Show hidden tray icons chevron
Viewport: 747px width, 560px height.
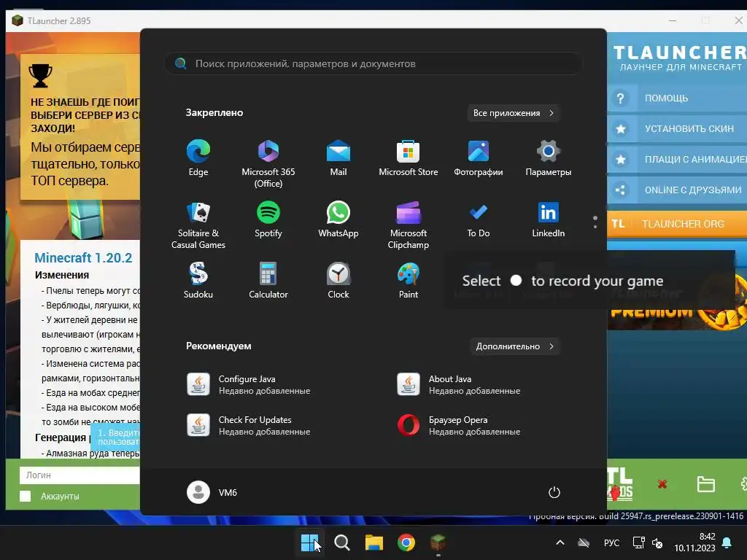coord(560,542)
